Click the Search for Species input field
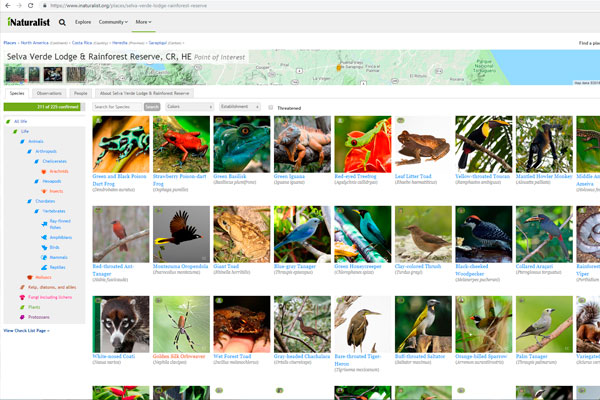This screenshot has height=400, width=600. [x=116, y=106]
